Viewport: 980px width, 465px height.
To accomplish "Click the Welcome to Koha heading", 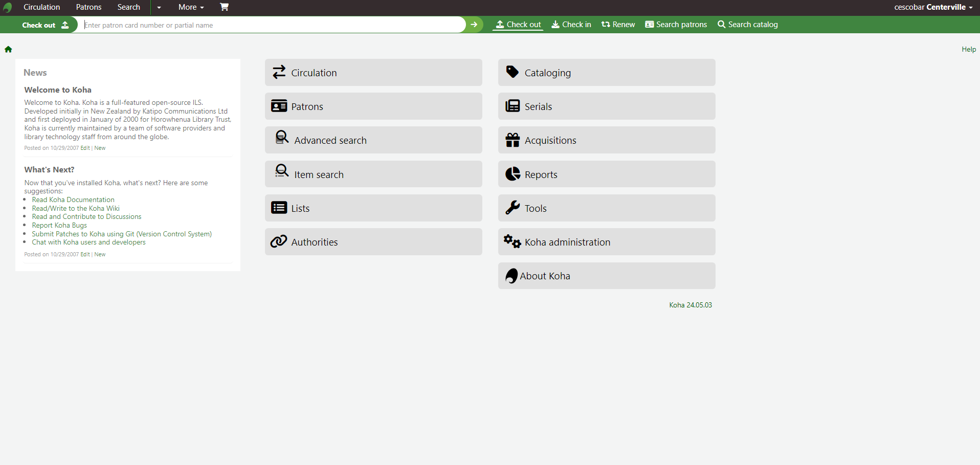I will tap(58, 90).
